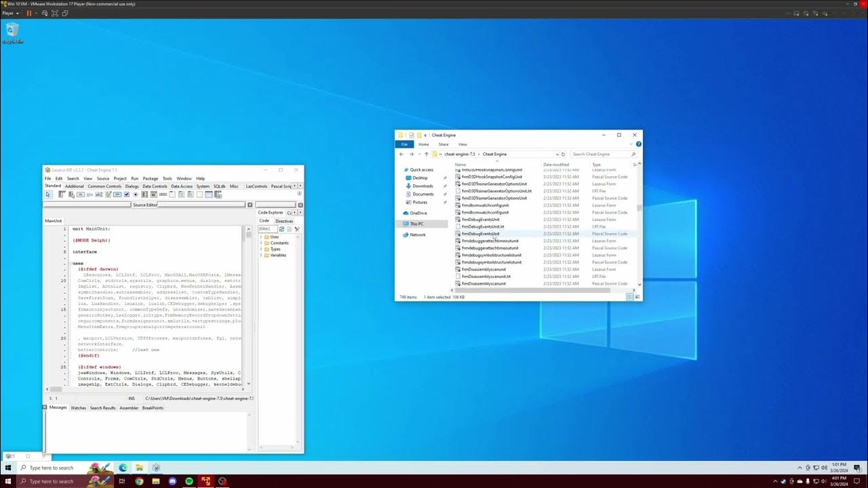Pick the TScrollBar component icon
Viewport: 868px width, 488px height.
point(163,195)
